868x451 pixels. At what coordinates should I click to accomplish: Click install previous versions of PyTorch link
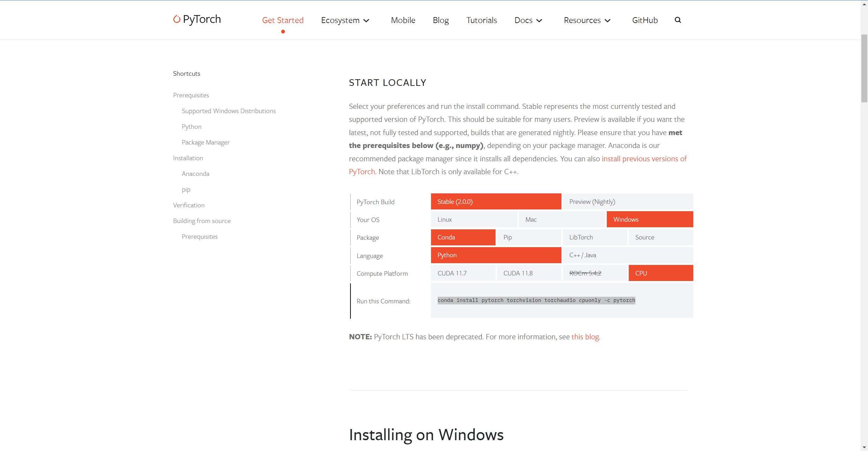pos(643,158)
